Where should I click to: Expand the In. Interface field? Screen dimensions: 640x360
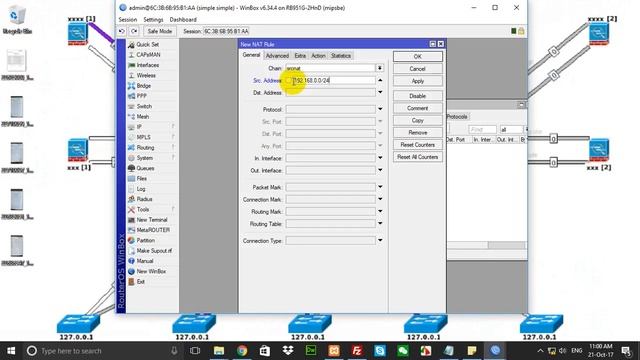point(380,158)
